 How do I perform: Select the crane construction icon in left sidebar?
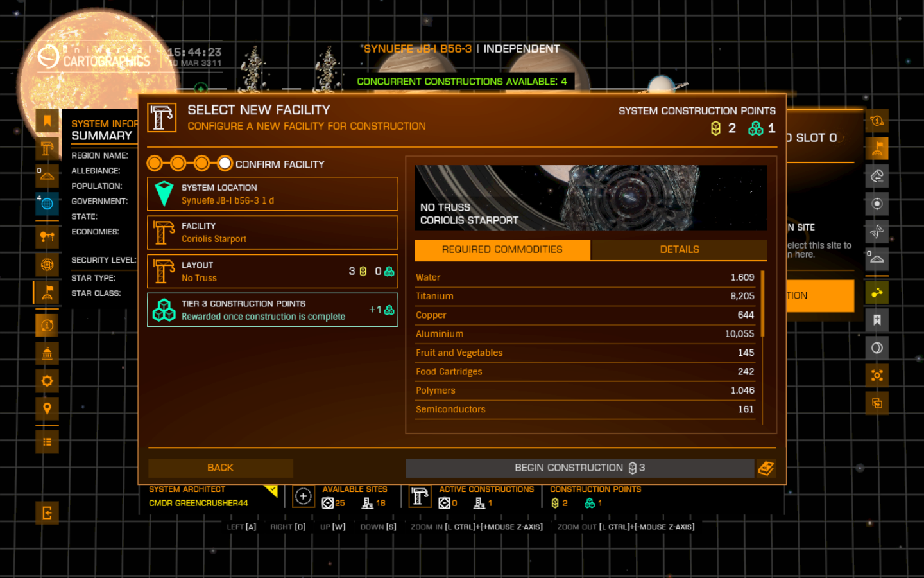point(47,148)
